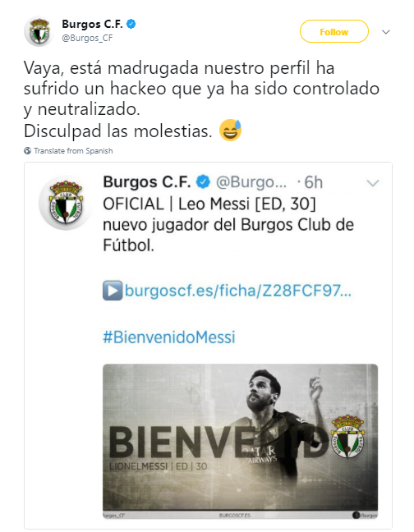Translate the tweet from Spanish
414x532 pixels.
(x=73, y=150)
